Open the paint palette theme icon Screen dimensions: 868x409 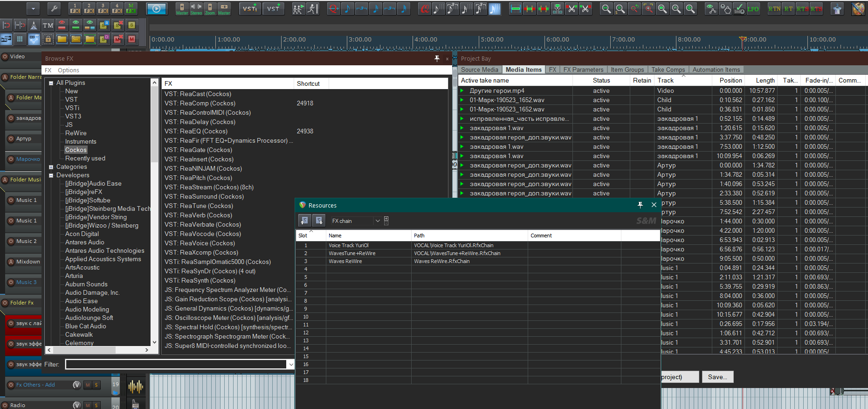pyautogui.click(x=858, y=9)
